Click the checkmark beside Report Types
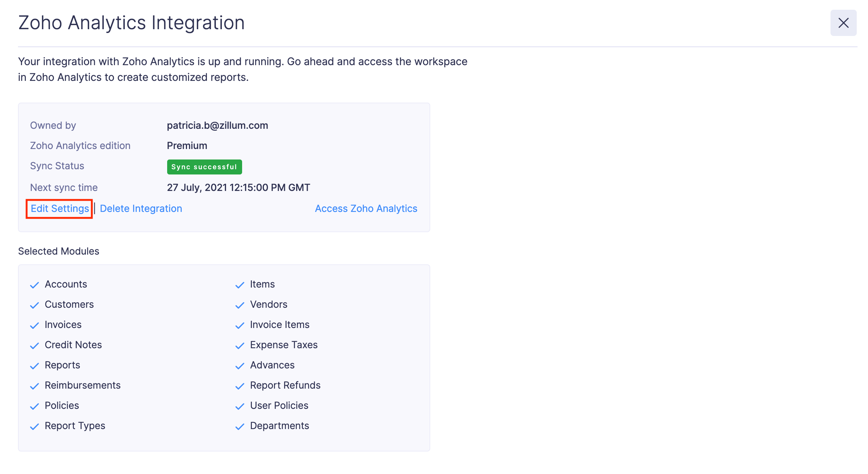This screenshot has width=868, height=474. point(34,426)
